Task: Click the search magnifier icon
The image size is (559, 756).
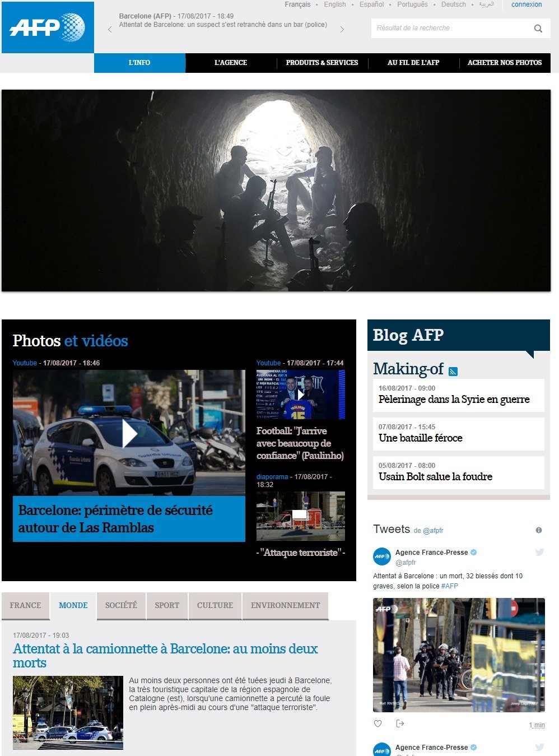Action: tap(538, 29)
